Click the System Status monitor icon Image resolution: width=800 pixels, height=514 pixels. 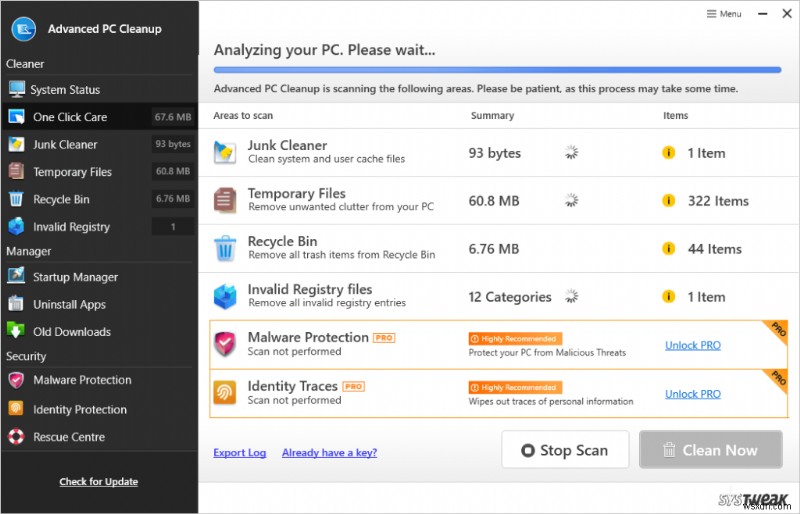coord(16,89)
